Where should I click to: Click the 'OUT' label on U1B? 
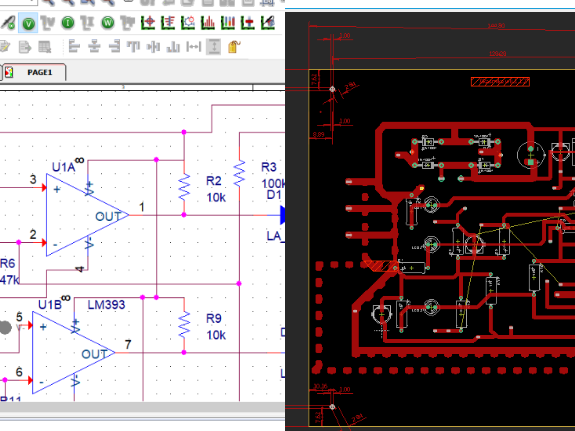tap(94, 354)
